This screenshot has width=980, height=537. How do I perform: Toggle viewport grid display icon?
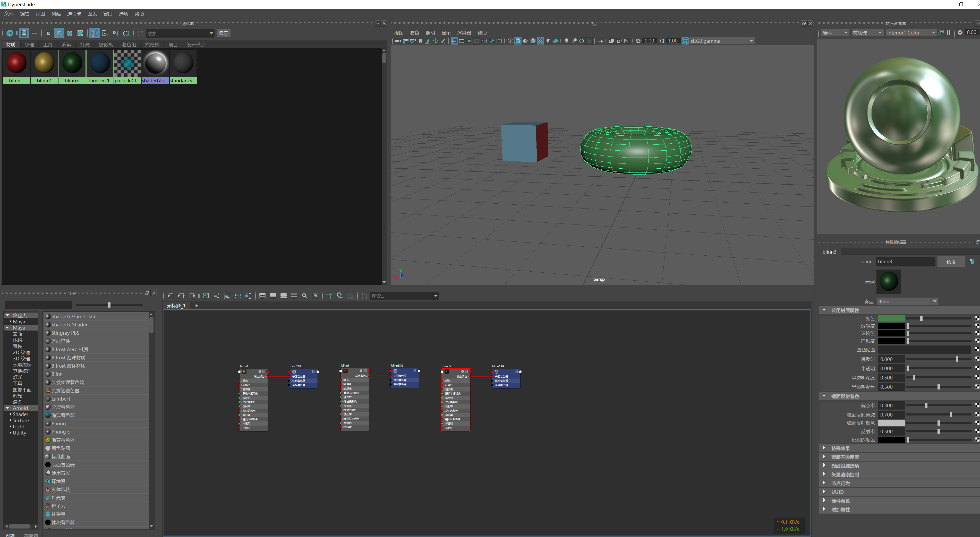pos(454,41)
